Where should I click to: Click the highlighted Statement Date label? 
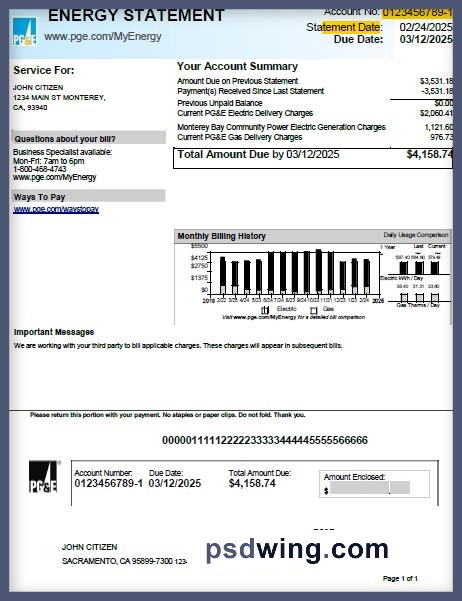344,27
